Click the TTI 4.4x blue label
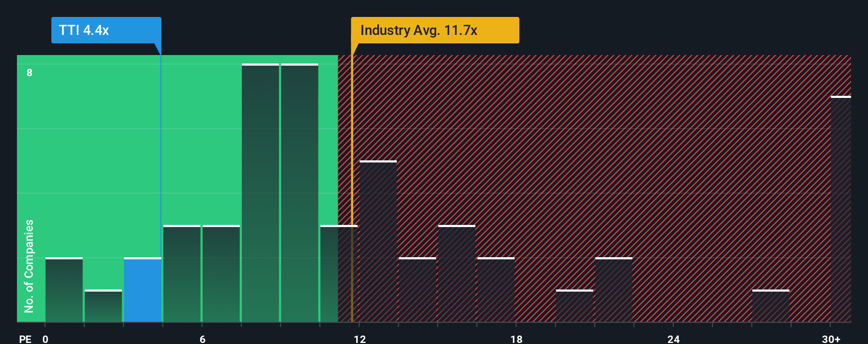The image size is (868, 344). (106, 30)
